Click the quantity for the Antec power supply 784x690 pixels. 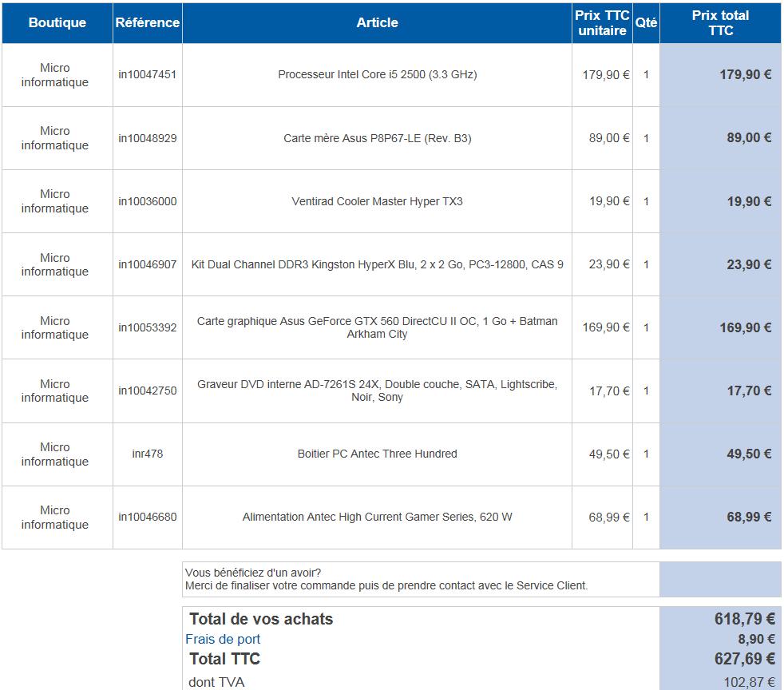coord(646,517)
